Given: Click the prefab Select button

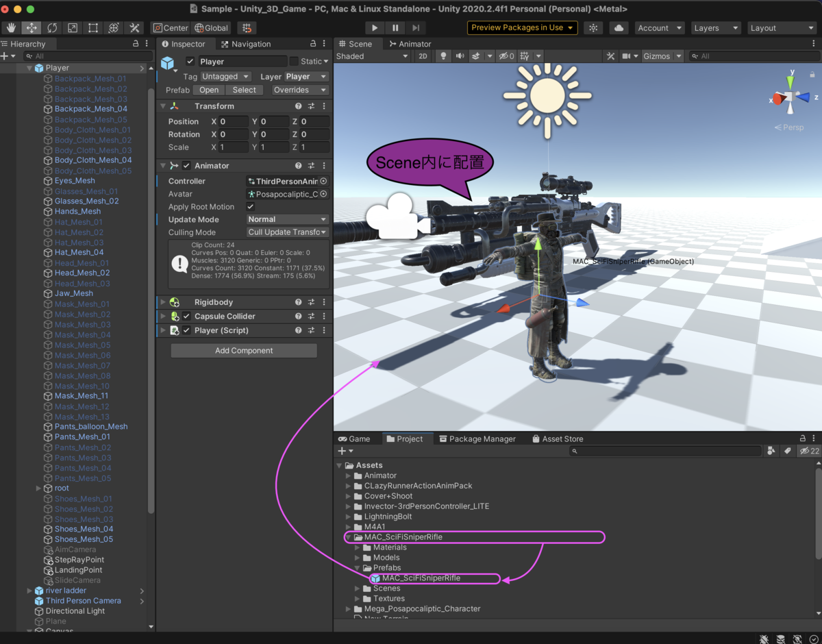Looking at the screenshot, I should click(x=244, y=90).
